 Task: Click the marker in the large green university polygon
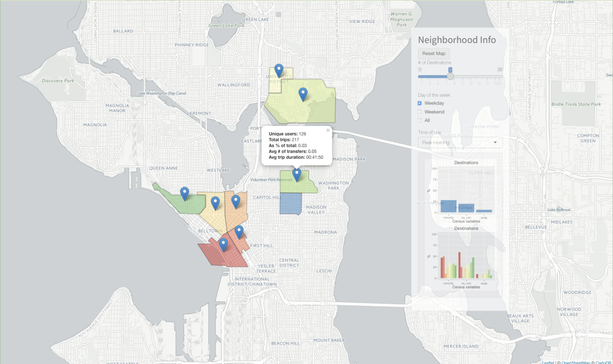pyautogui.click(x=303, y=93)
